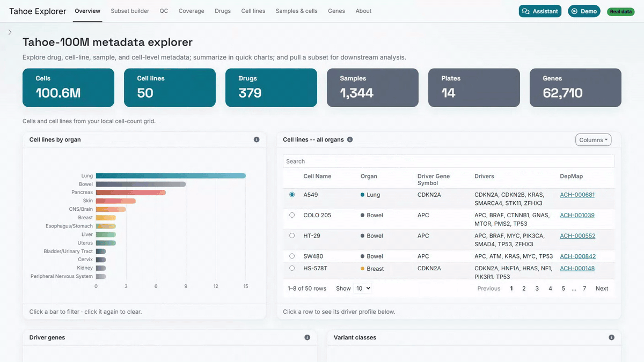Start the Demo mode
The width and height of the screenshot is (644, 362).
click(584, 11)
